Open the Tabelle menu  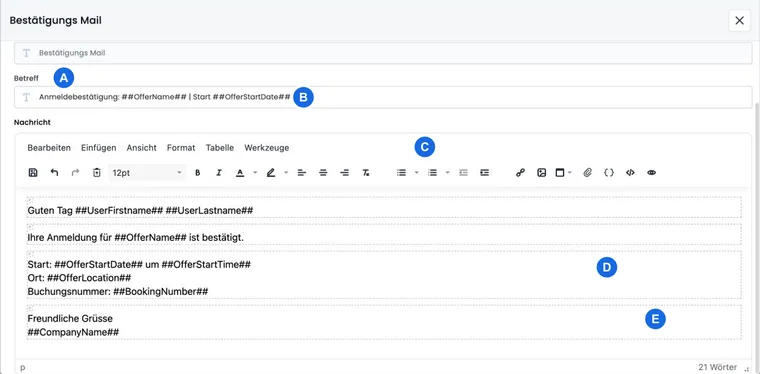click(x=220, y=148)
